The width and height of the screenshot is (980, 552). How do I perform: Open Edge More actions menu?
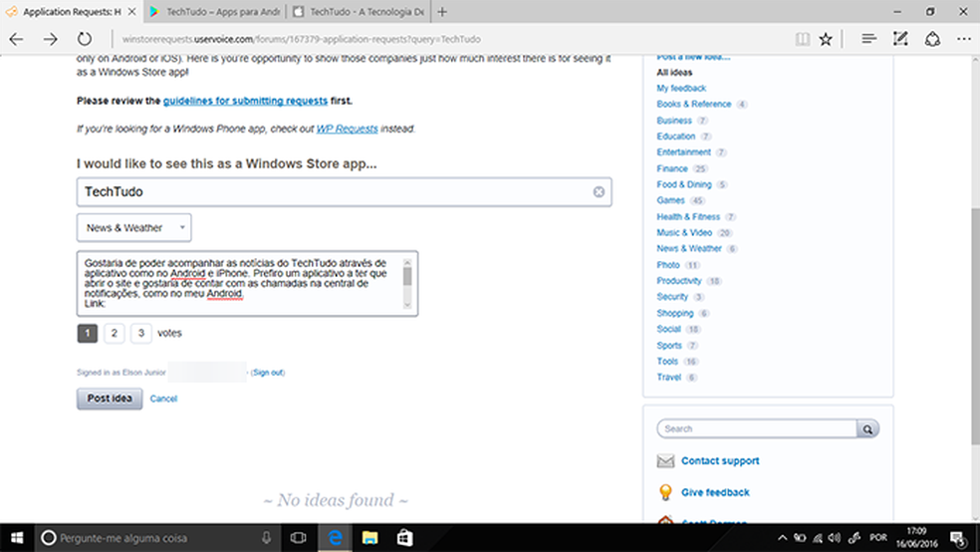[x=964, y=39]
